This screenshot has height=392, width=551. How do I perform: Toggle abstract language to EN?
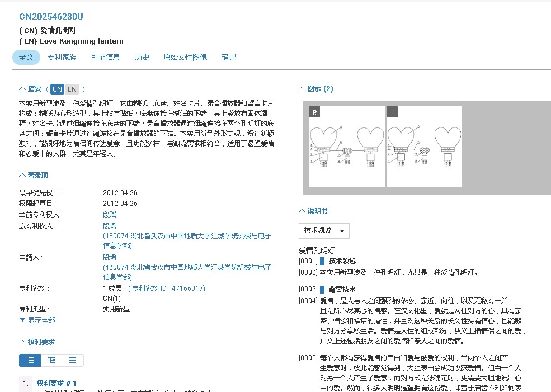[x=72, y=89]
